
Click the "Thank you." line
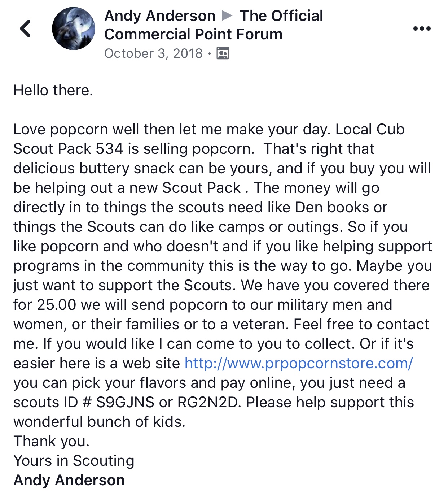51,441
